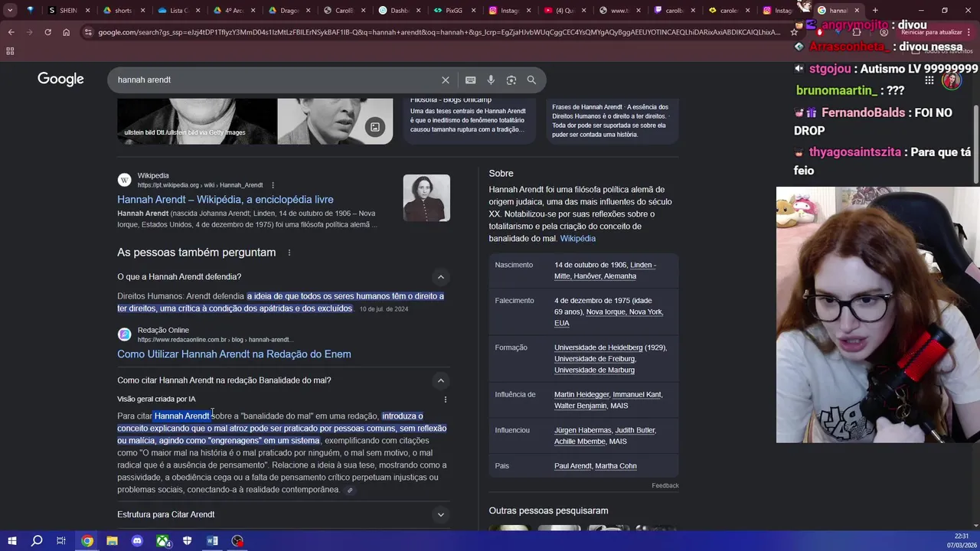Collapse 'O que a Hannah Arendt defendia?' question
The image size is (980, 551).
pos(440,277)
